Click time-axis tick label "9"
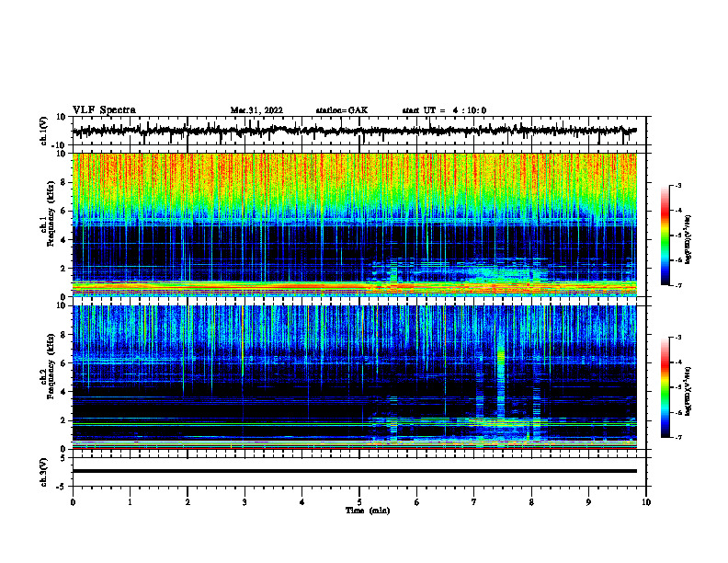This screenshot has width=728, height=563. click(588, 502)
